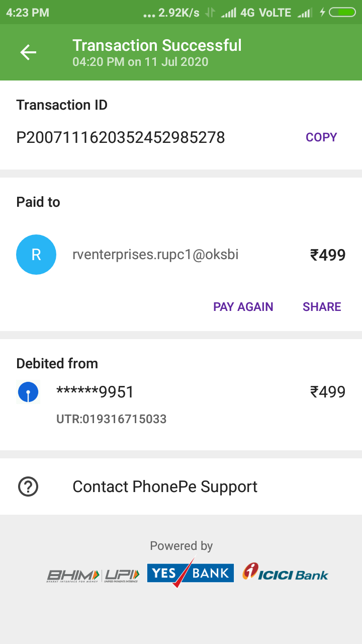Tap PAY AGAIN button
Screen dimensions: 362x644
243,307
